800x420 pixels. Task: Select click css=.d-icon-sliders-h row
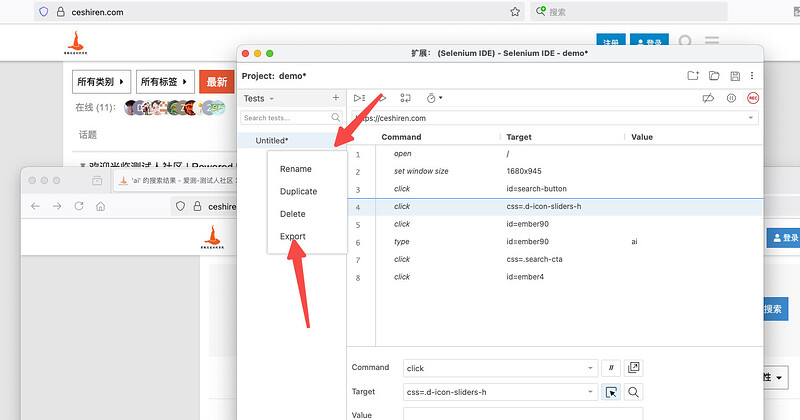(x=555, y=206)
